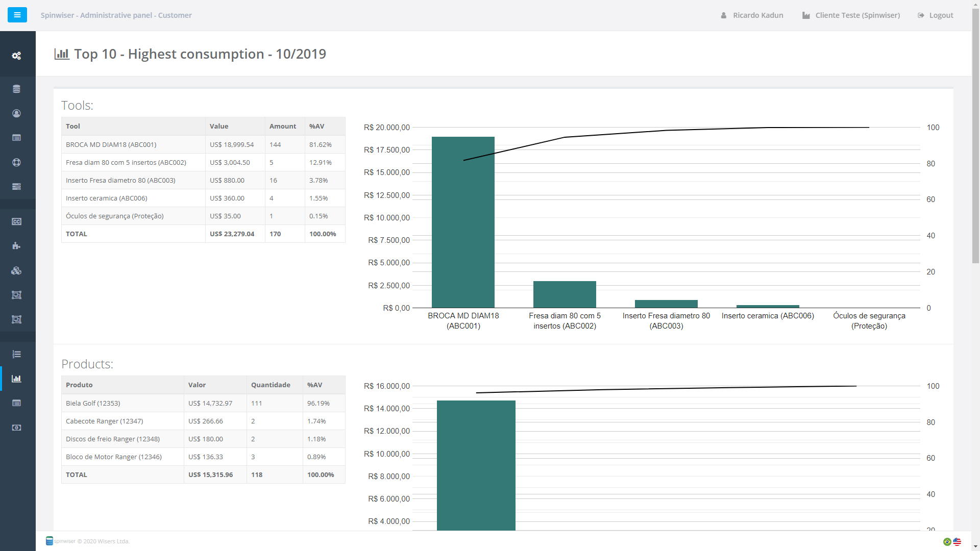
Task: Click the Inserto Fresa diametro 80 chart bar
Action: tap(666, 304)
